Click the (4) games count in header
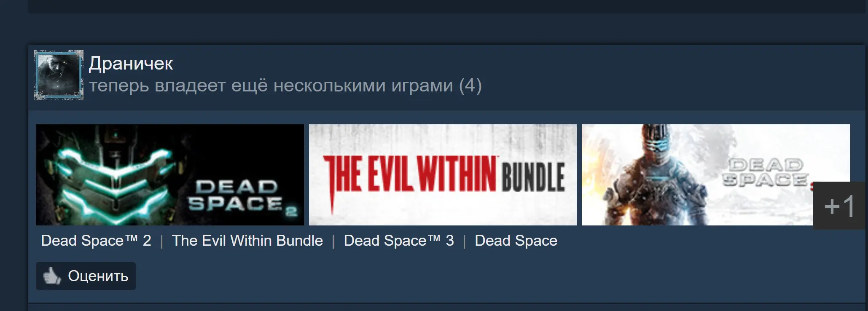The image size is (868, 311). [470, 86]
